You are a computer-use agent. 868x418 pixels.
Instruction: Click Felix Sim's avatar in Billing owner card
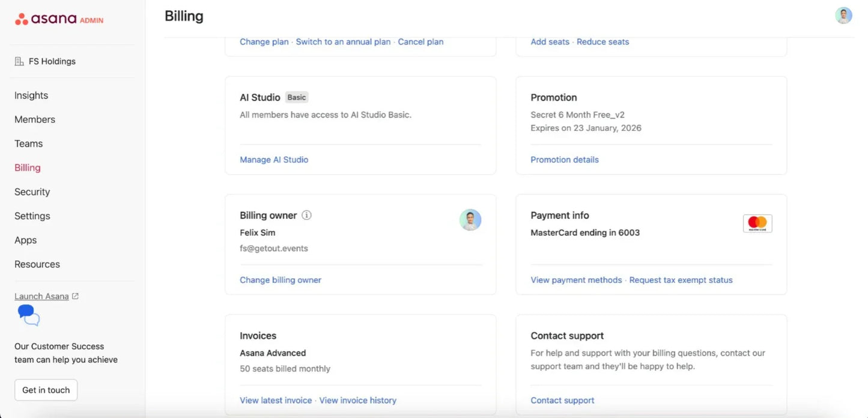[x=470, y=220]
